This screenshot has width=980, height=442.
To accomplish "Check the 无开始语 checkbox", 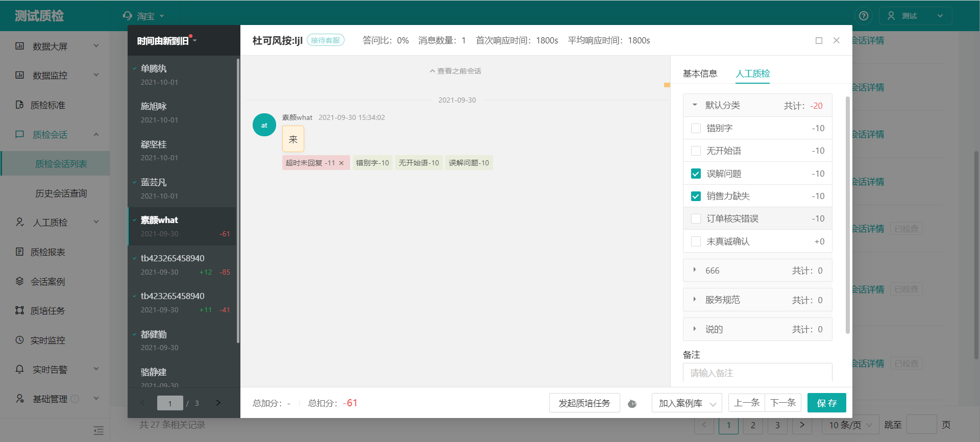I will tap(696, 151).
